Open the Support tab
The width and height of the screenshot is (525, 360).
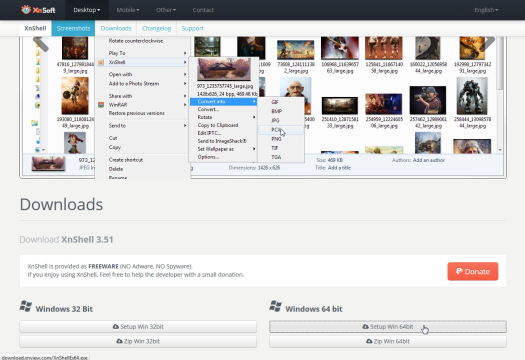(x=193, y=28)
